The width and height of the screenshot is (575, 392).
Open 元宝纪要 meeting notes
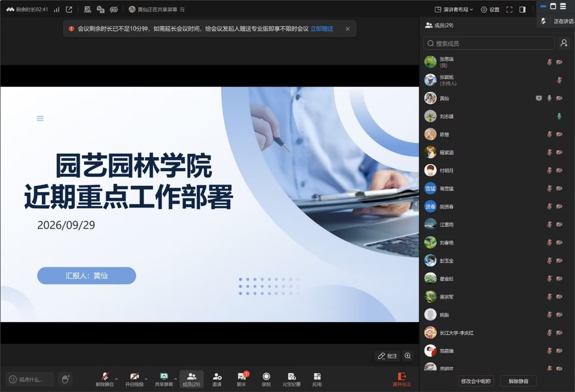[x=292, y=380]
